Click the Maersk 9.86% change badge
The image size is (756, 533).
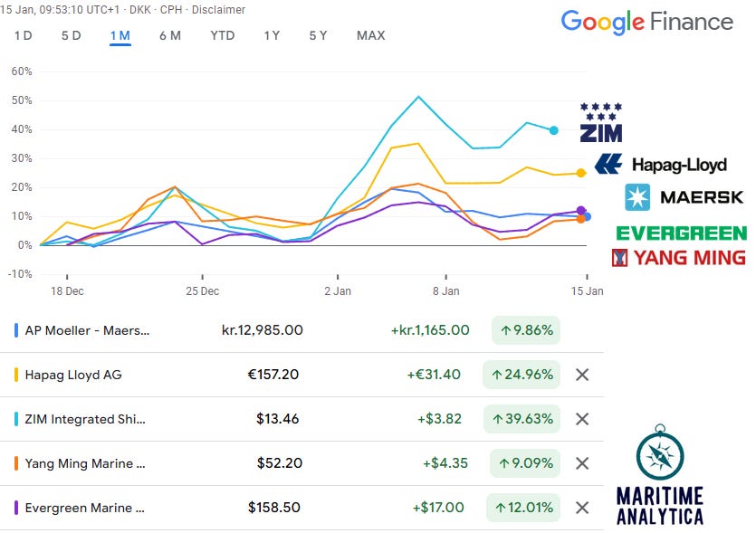pyautogui.click(x=526, y=330)
